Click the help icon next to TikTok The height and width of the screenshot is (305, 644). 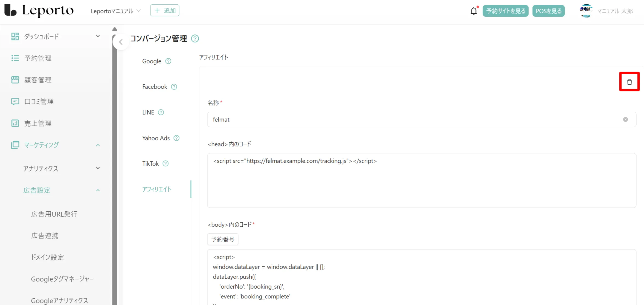(x=166, y=163)
